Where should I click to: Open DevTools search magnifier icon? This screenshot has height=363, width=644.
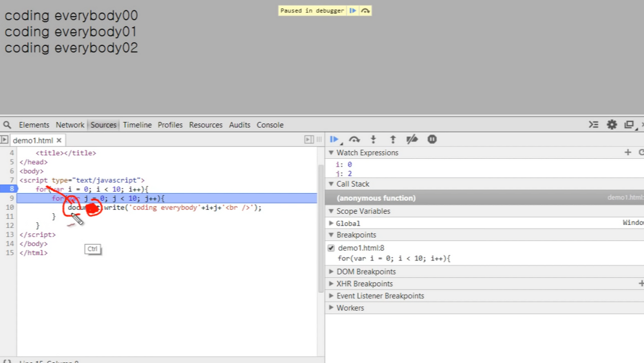[7, 125]
